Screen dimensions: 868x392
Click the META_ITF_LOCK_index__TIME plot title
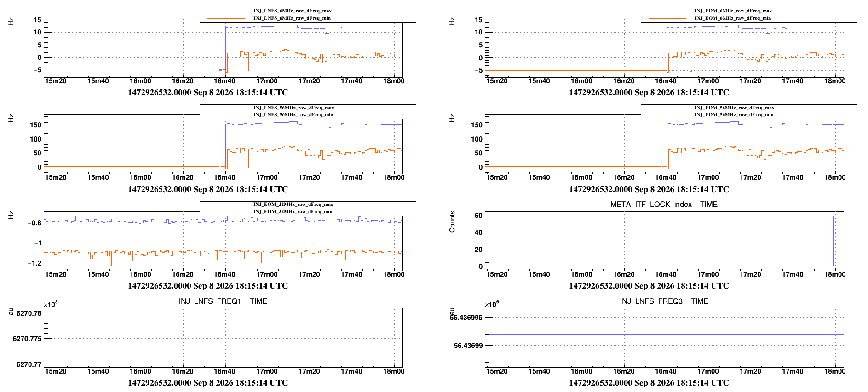(664, 204)
